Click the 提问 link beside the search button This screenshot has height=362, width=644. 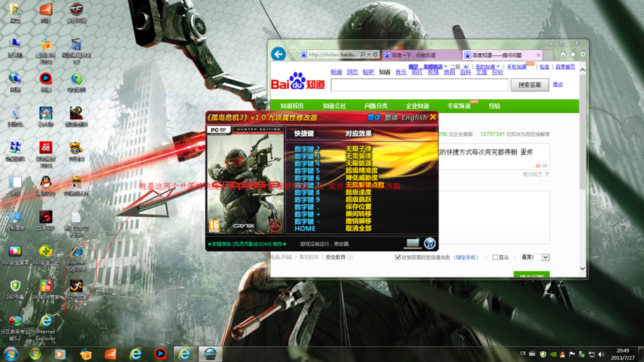coord(558,85)
